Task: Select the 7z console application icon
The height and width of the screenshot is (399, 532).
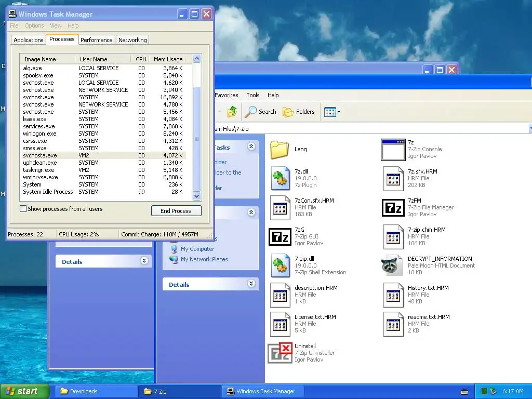Action: click(x=393, y=150)
